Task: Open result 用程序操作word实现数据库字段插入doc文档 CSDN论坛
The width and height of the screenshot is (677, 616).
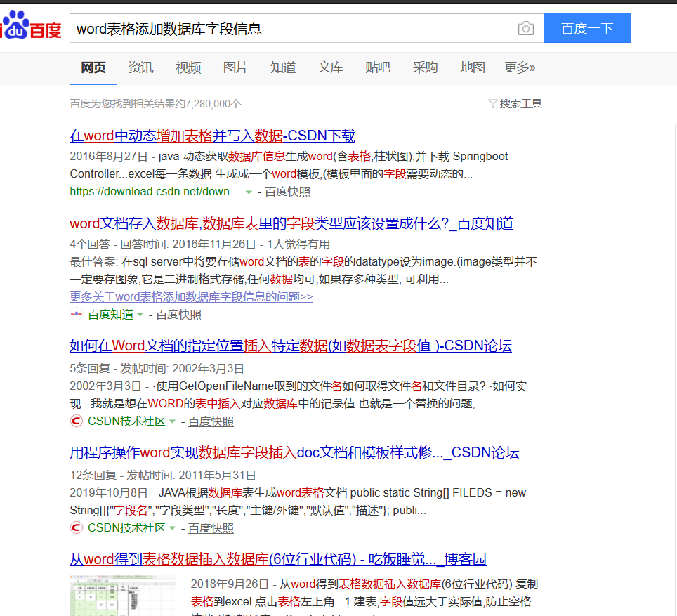Action: click(x=294, y=453)
